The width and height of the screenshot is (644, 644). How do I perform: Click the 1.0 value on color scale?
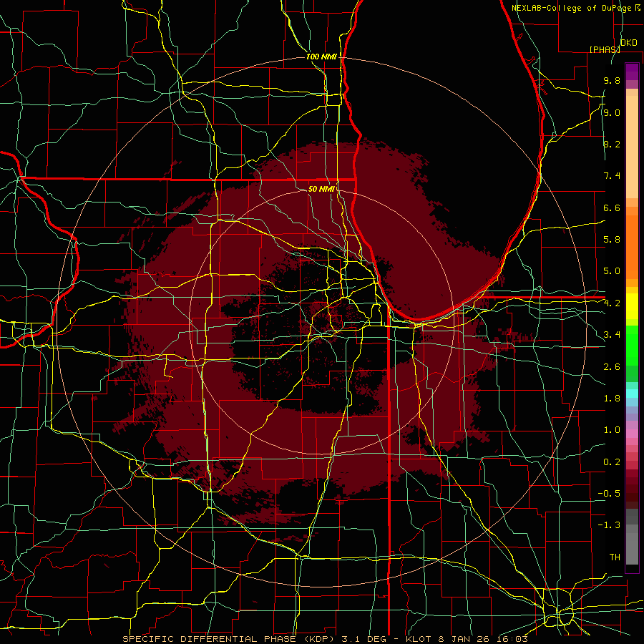(x=612, y=429)
